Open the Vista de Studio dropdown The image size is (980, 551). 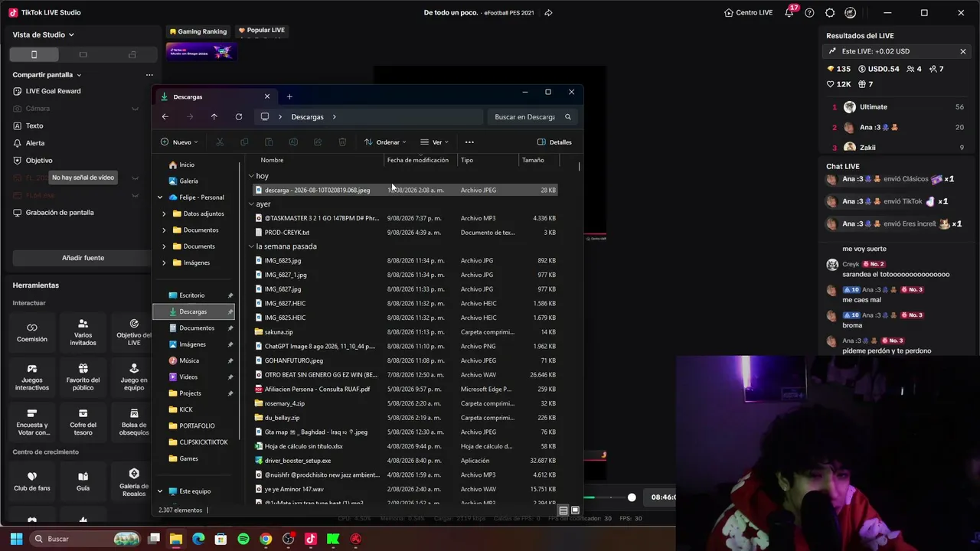tap(44, 34)
